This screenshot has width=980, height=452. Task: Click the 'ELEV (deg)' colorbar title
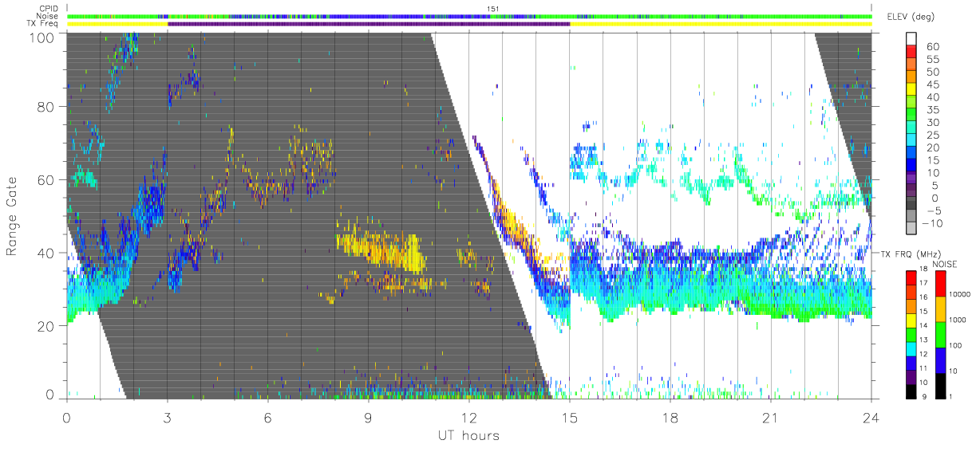[x=909, y=17]
